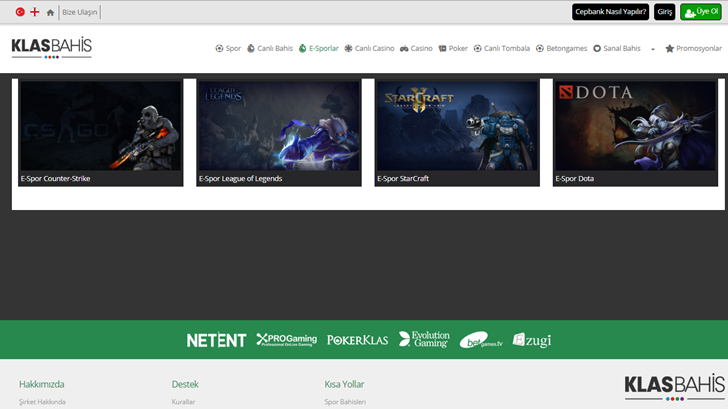
Task: Open the Betongames menu item
Action: [566, 48]
